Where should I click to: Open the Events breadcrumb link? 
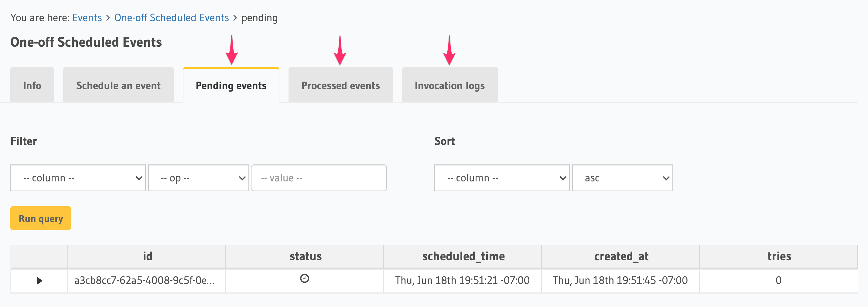(x=87, y=18)
